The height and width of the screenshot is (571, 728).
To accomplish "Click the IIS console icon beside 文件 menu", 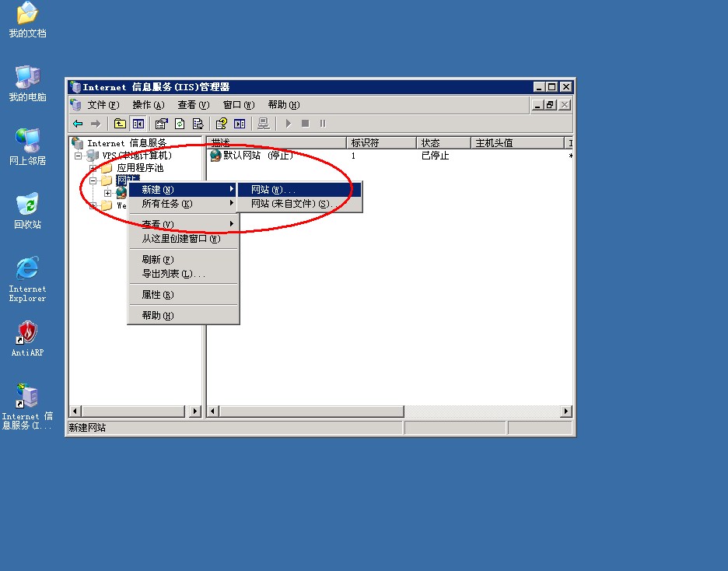I will point(75,105).
